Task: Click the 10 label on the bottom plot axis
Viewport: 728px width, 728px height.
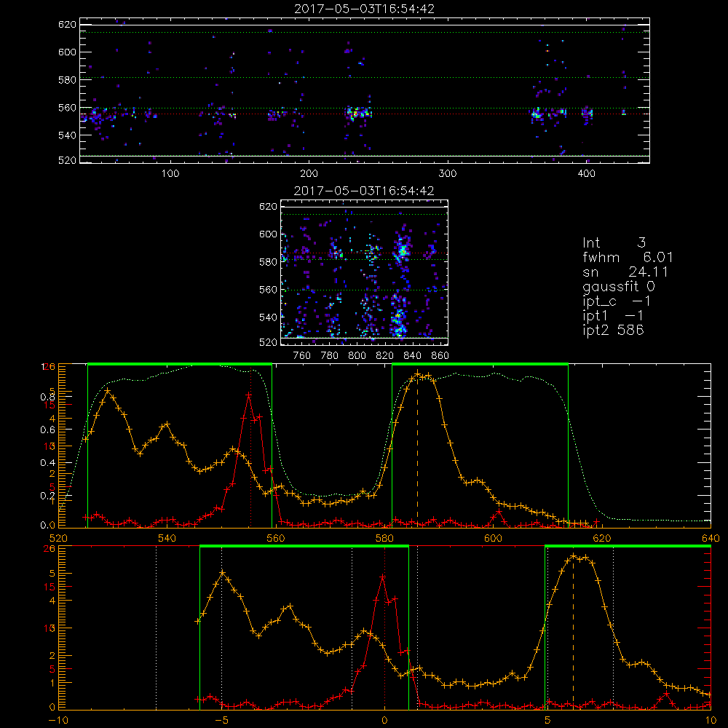Action: tap(711, 721)
